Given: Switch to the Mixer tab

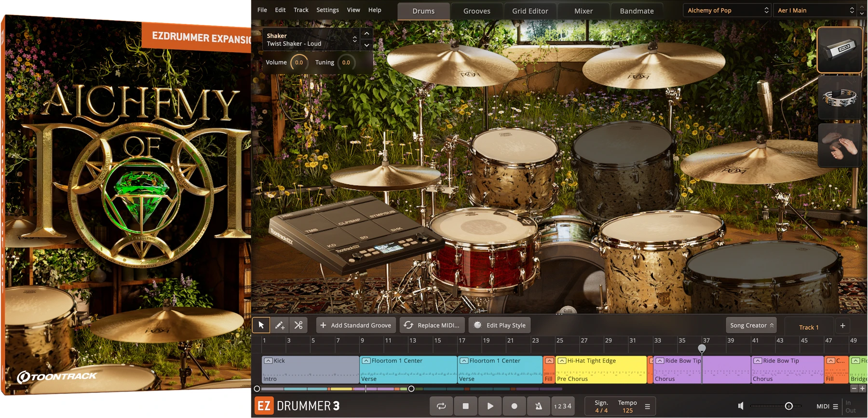Looking at the screenshot, I should coord(583,11).
